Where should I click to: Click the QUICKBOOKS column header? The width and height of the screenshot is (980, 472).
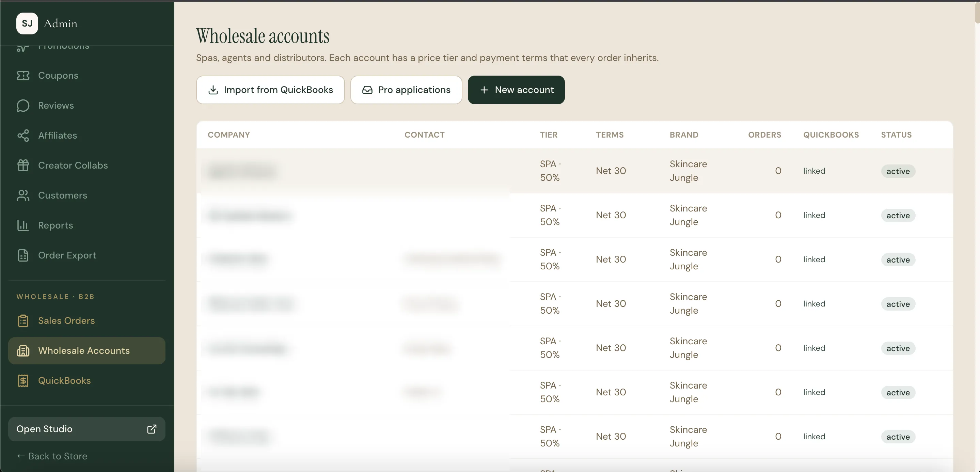click(x=831, y=135)
